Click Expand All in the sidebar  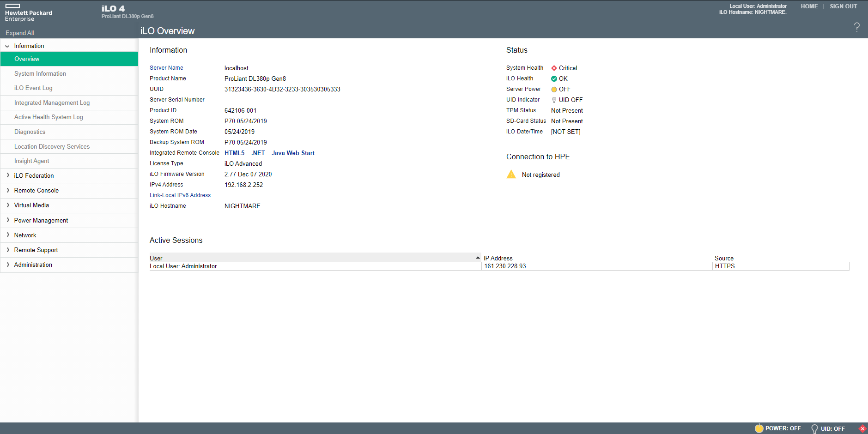[x=19, y=33]
